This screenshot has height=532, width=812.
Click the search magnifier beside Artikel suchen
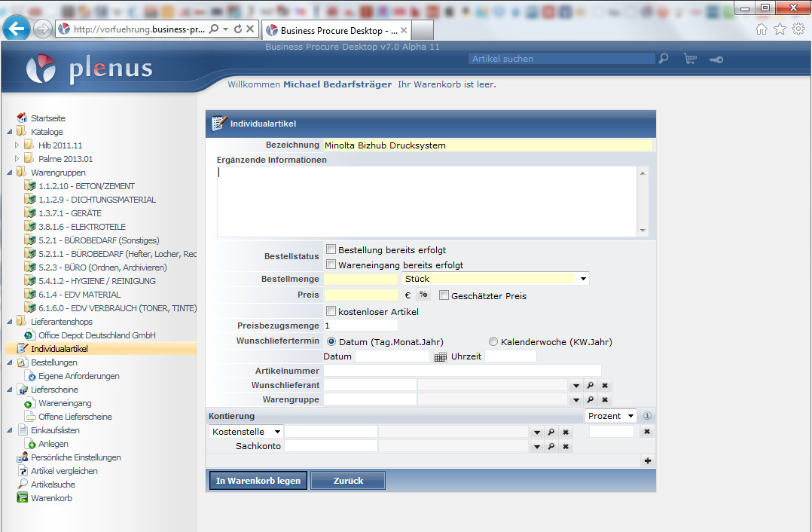[663, 59]
